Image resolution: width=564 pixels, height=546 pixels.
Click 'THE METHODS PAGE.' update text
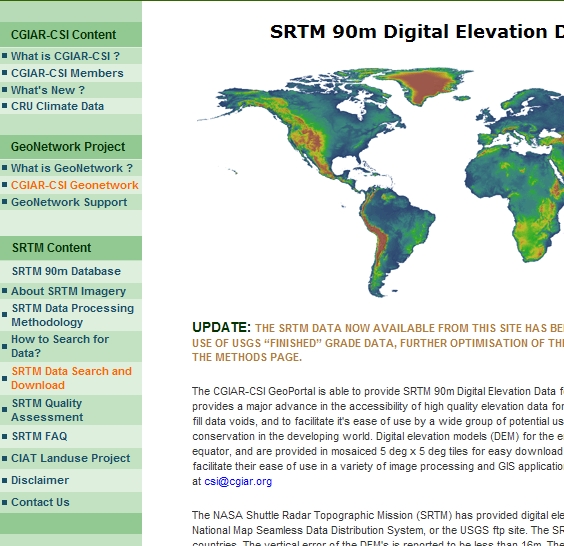(247, 357)
